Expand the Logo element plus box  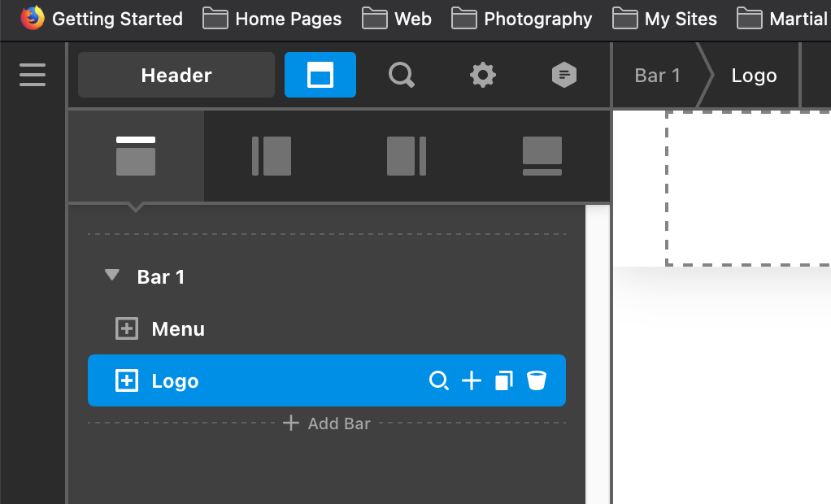point(127,380)
